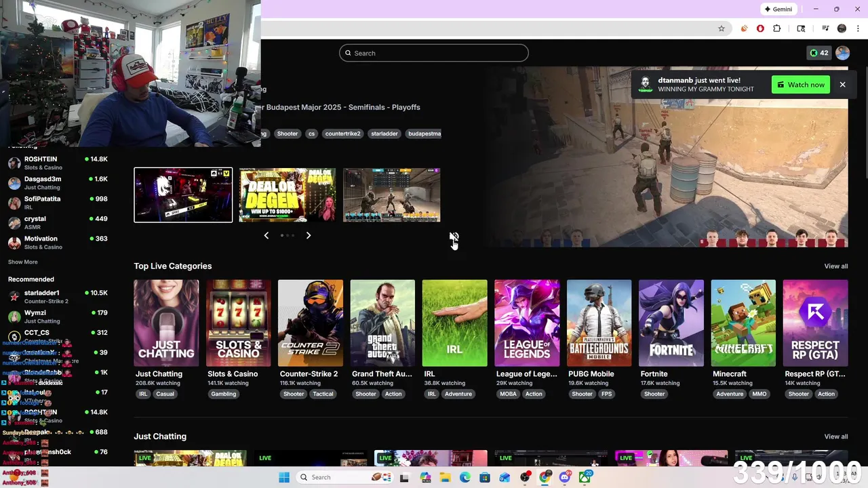Open SofiPatatita channel in sidebar
This screenshot has width=868, height=488.
coord(58,203)
